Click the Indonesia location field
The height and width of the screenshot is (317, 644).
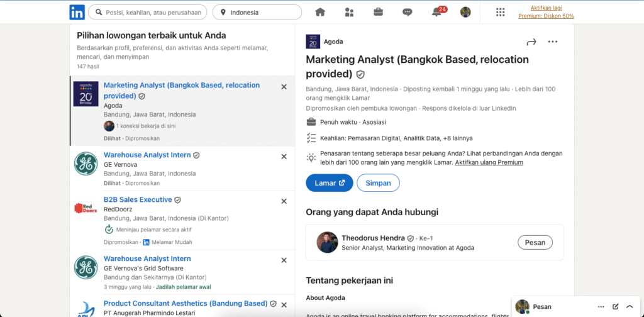pyautogui.click(x=257, y=13)
